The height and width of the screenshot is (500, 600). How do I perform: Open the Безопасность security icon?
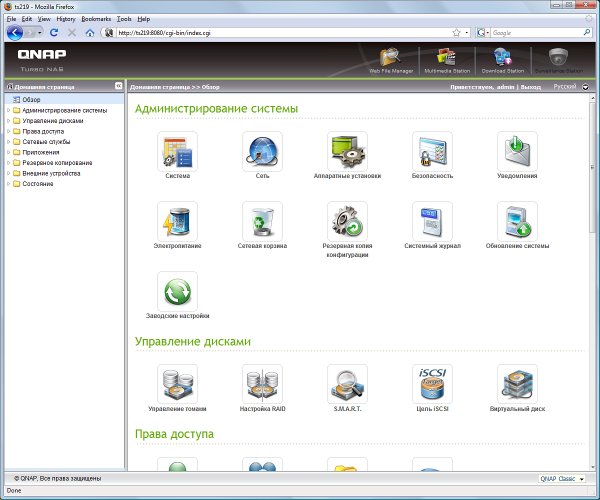(x=432, y=151)
